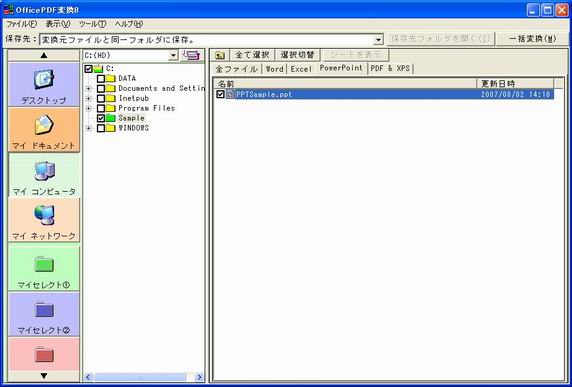Click the save destination text field
The height and width of the screenshot is (387, 572).
(206, 39)
